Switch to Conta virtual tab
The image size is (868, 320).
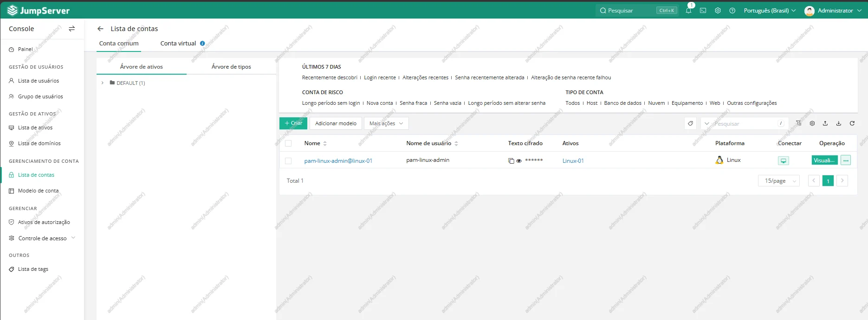point(178,43)
